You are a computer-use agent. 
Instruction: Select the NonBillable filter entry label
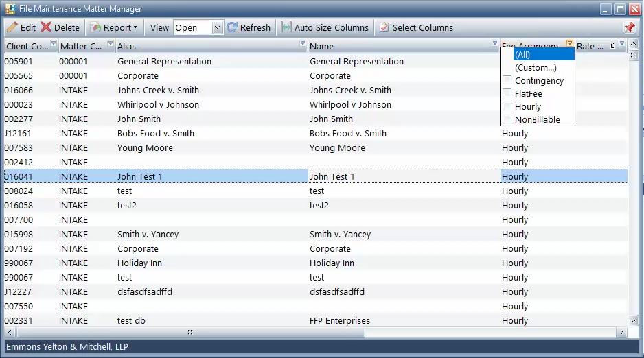(x=537, y=120)
